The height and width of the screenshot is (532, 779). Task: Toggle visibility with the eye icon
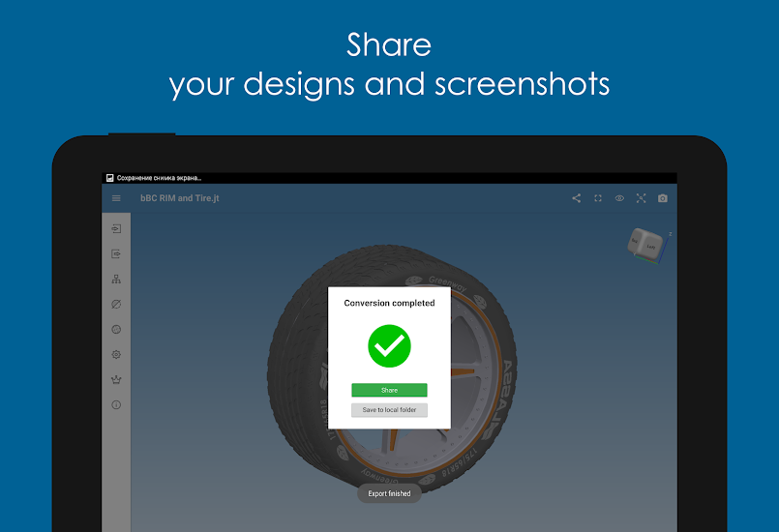619,198
